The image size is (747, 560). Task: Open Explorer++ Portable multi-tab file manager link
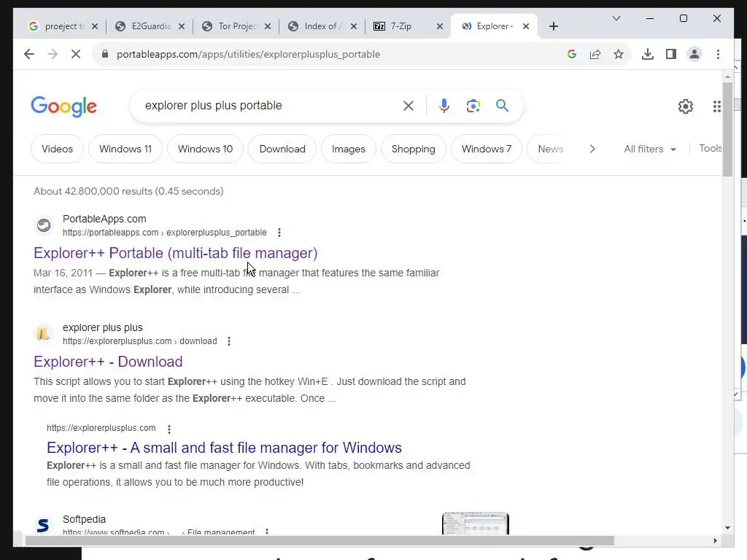tap(175, 253)
